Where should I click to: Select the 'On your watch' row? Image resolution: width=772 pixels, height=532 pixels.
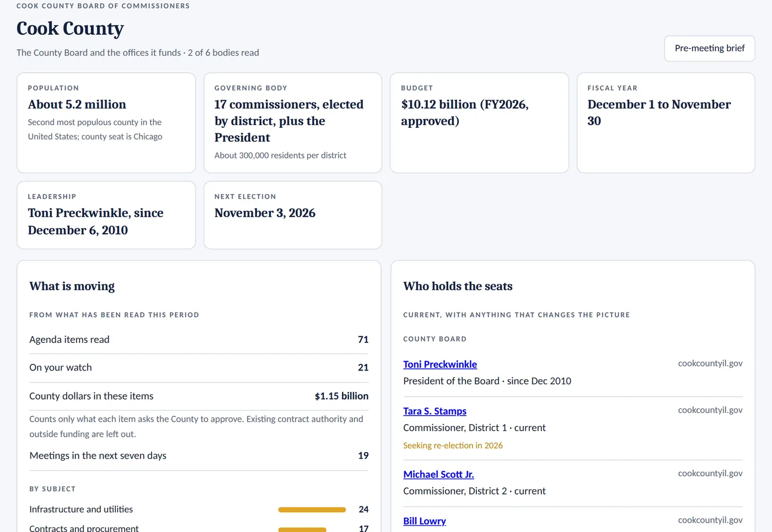(x=199, y=368)
